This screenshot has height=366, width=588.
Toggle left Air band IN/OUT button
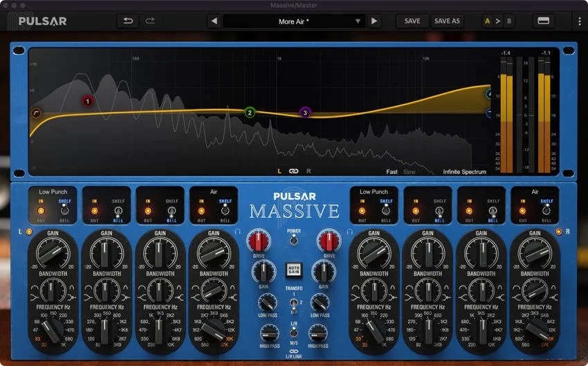201,211
